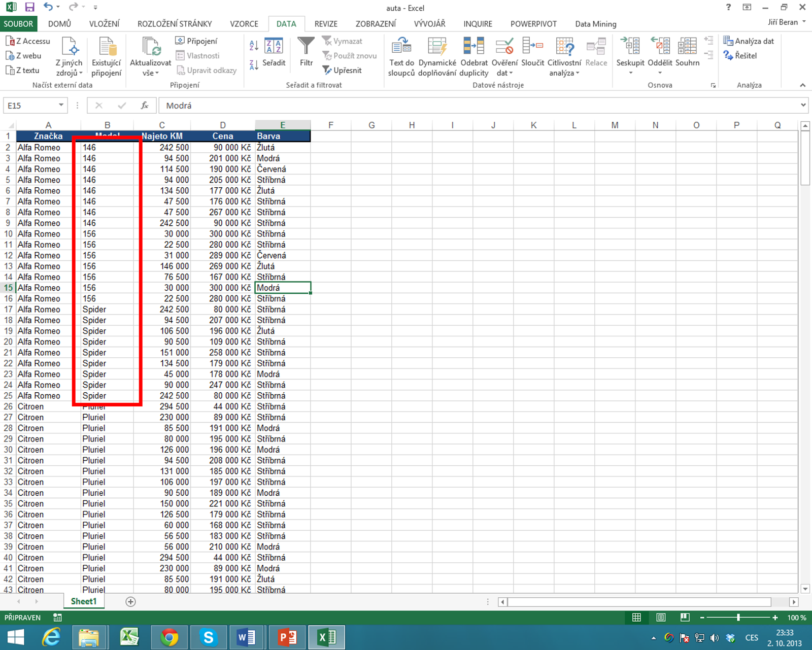Open the Seřadit sort dialog
The image size is (812, 650).
274,52
